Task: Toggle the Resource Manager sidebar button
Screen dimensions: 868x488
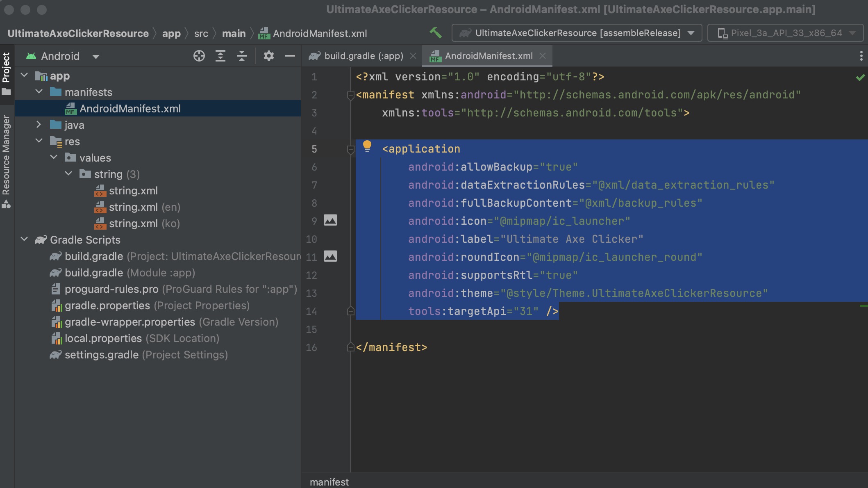Action: click(6, 161)
